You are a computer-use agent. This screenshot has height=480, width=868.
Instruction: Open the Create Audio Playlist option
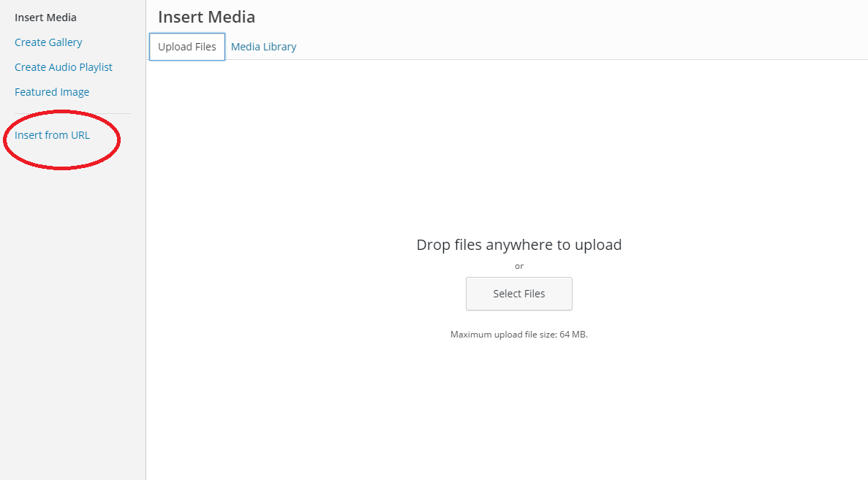click(x=63, y=67)
